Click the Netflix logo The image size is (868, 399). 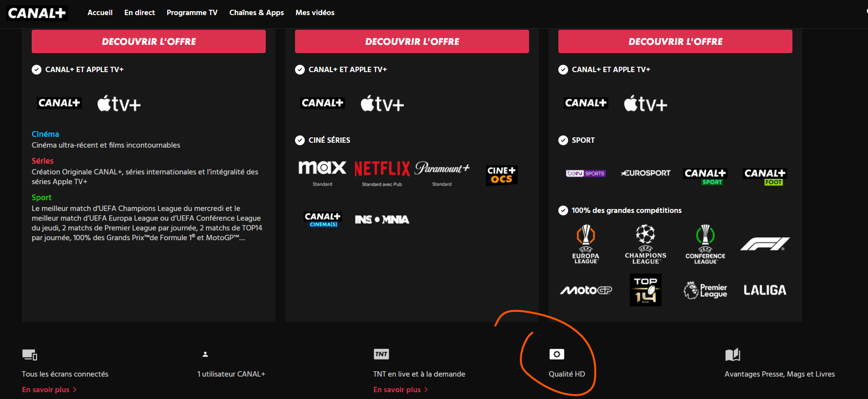click(x=382, y=169)
